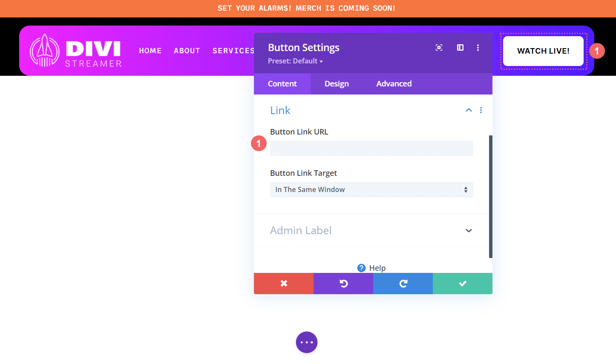Save changes with the green checkmark
This screenshot has width=616, height=364.
point(462,283)
